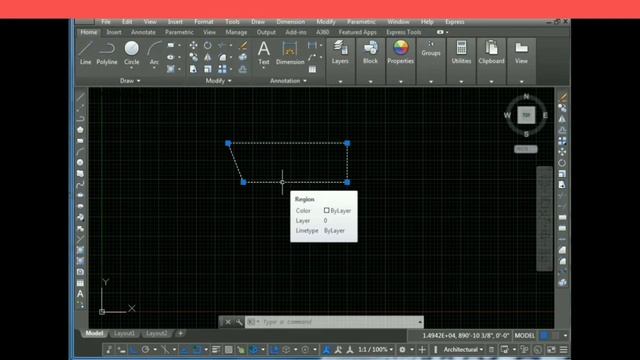Switch to the Layout1 tab
The width and height of the screenshot is (640, 360).
[124, 333]
